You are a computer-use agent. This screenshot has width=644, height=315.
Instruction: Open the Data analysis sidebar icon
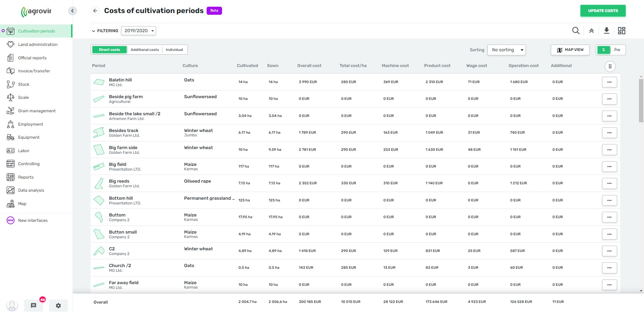pos(10,190)
